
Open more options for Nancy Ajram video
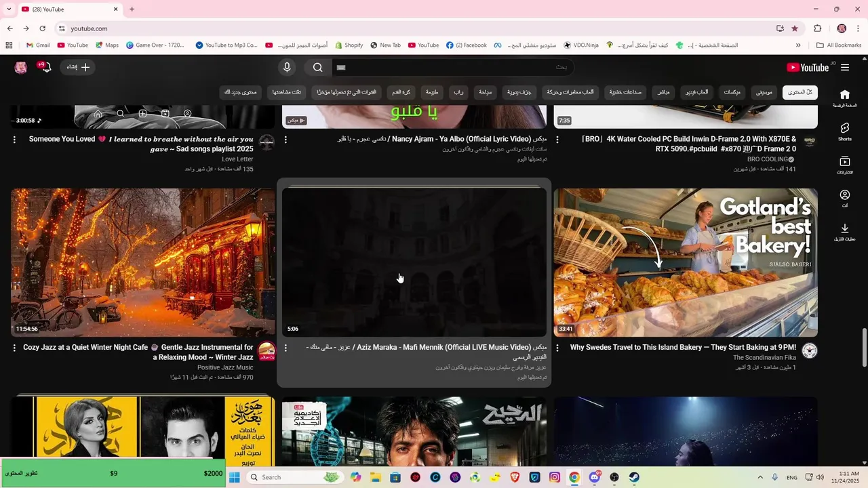[285, 140]
